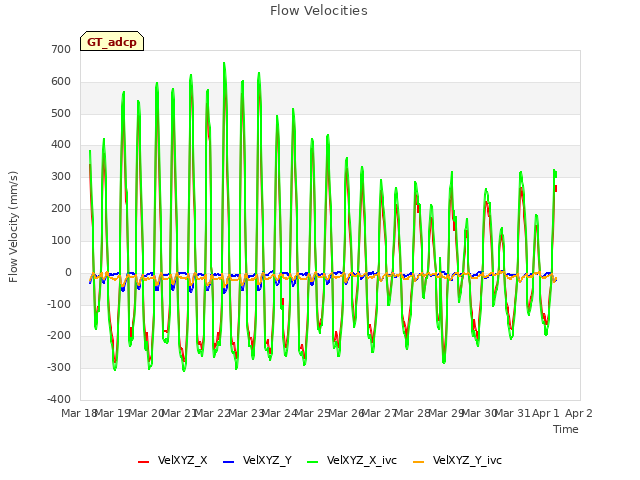Click the -300 y-axis tick label
Screen dimensions: 640x480
(59, 367)
